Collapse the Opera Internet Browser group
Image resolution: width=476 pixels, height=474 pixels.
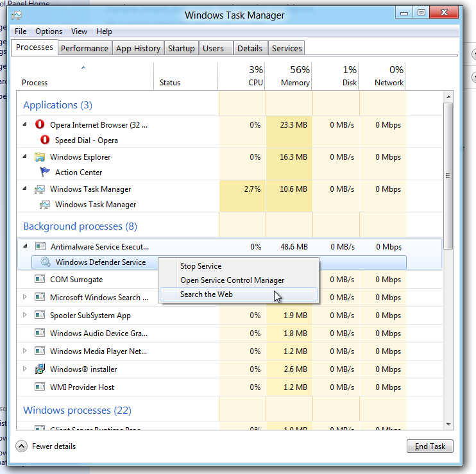coord(25,124)
